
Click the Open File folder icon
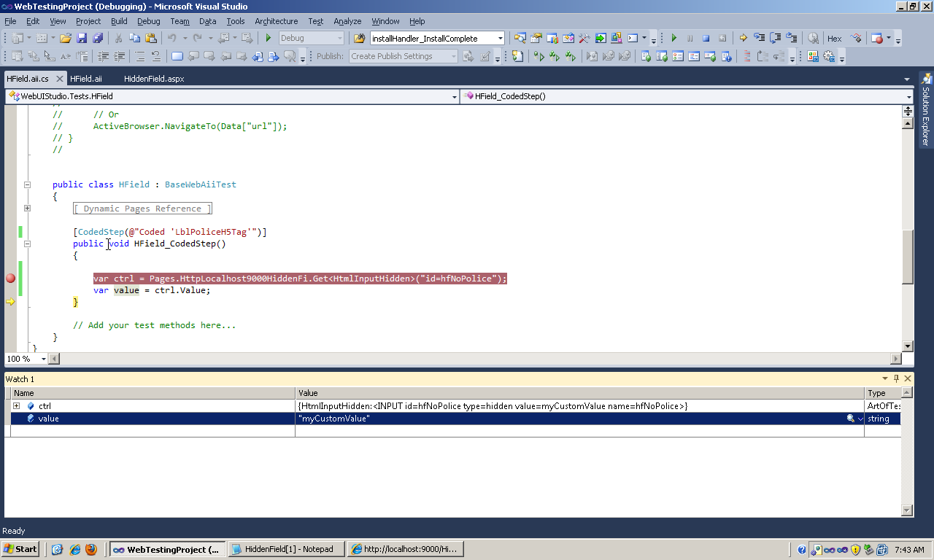66,39
